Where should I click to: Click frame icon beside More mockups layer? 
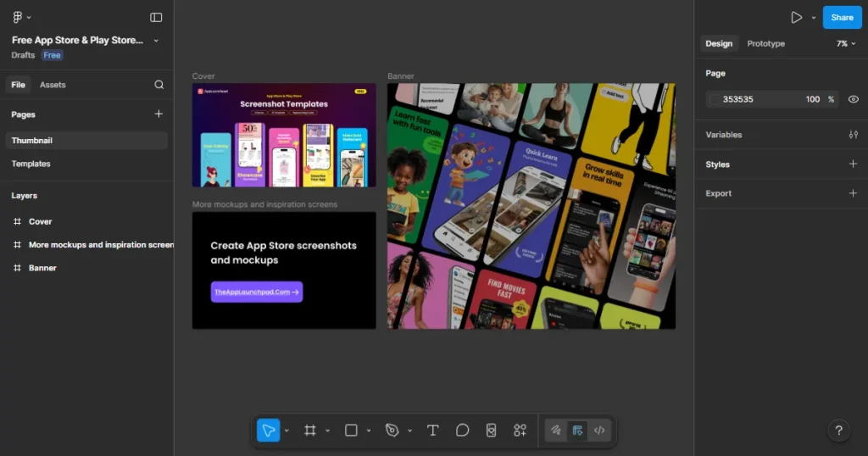click(x=17, y=245)
